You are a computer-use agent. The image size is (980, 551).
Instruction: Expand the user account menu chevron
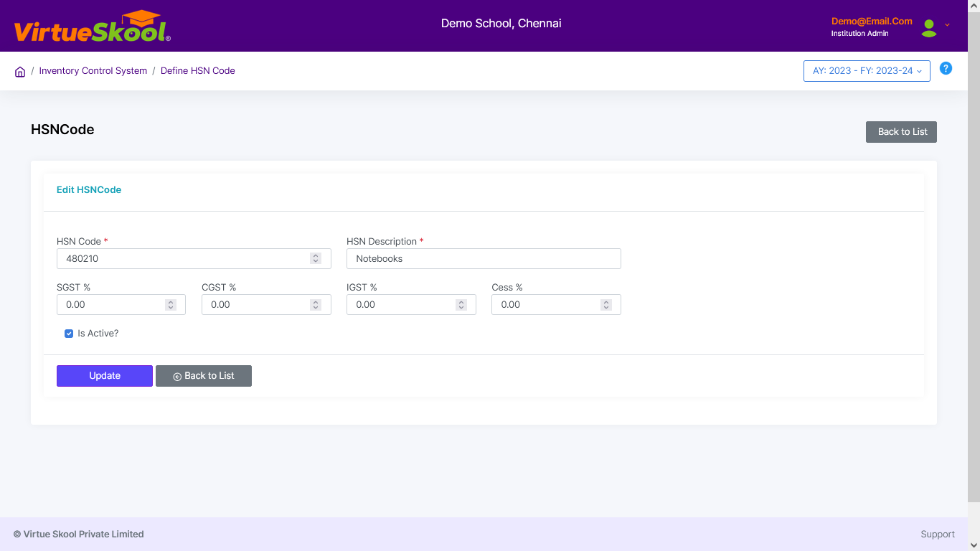coord(947,24)
